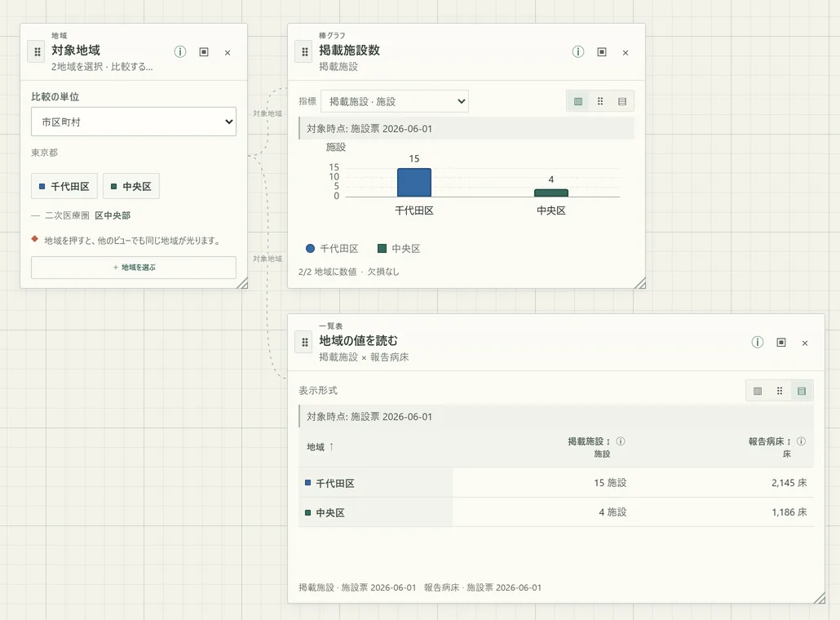840x620 pixels.
Task: Open info icon next to 掲載施設 header
Action: 621,441
